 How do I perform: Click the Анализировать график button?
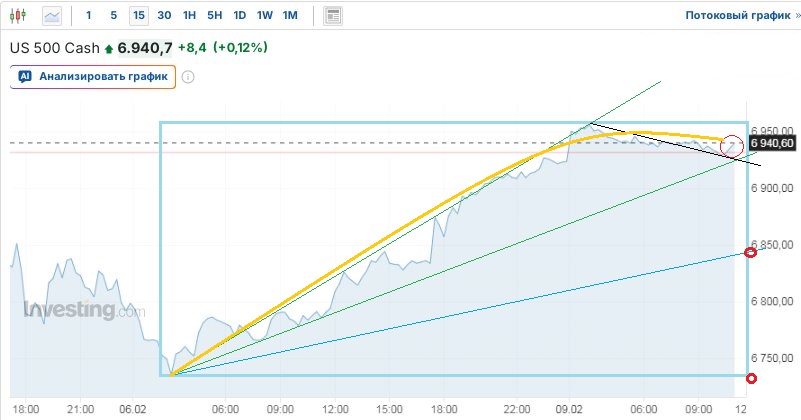[93, 77]
